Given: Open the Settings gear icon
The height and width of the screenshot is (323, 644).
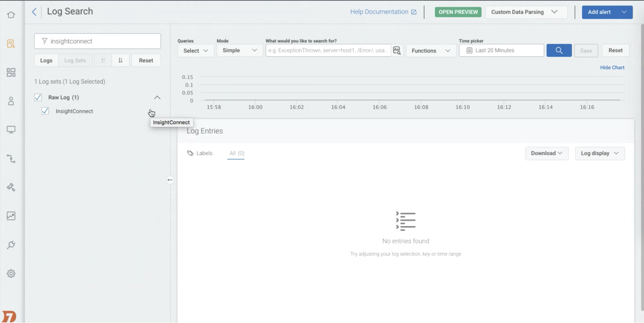Looking at the screenshot, I should (x=11, y=273).
